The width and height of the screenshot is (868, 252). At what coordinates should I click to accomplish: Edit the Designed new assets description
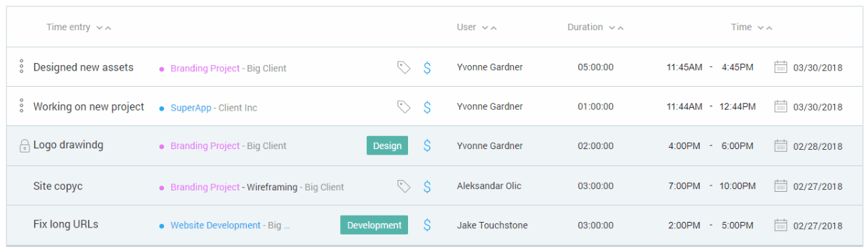[x=83, y=67]
